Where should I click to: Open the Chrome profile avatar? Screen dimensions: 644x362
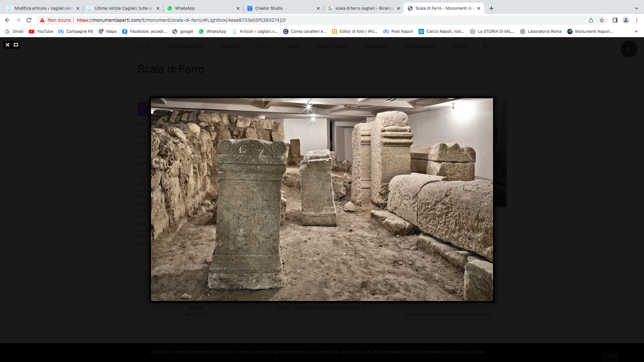coord(626,20)
